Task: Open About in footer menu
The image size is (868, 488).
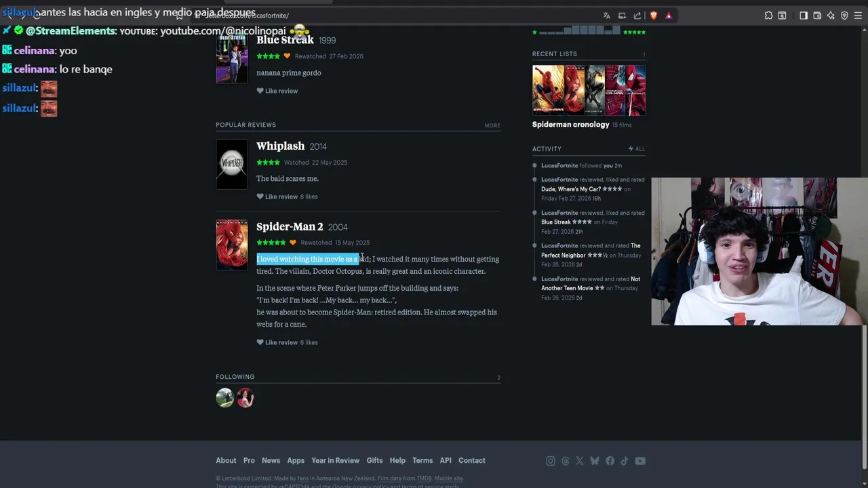Action: 226,460
